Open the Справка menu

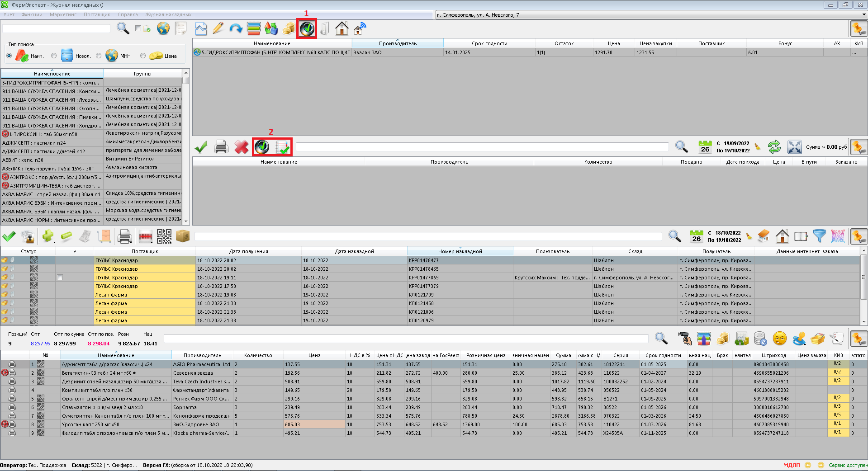pos(128,14)
